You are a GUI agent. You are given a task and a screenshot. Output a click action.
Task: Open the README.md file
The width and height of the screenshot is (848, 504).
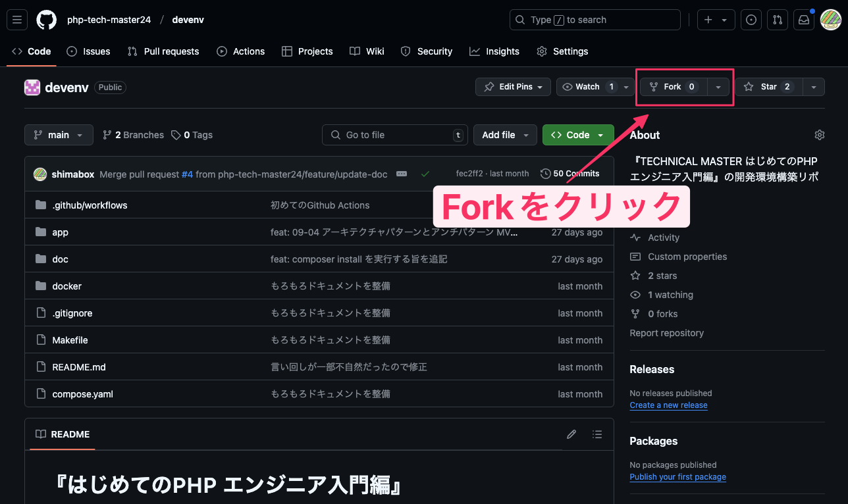tap(79, 367)
